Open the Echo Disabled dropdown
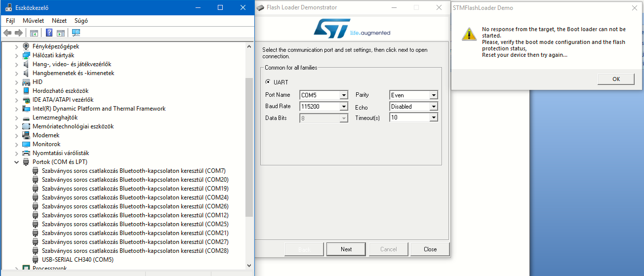Viewport: 644px width, 276px height. coord(434,106)
